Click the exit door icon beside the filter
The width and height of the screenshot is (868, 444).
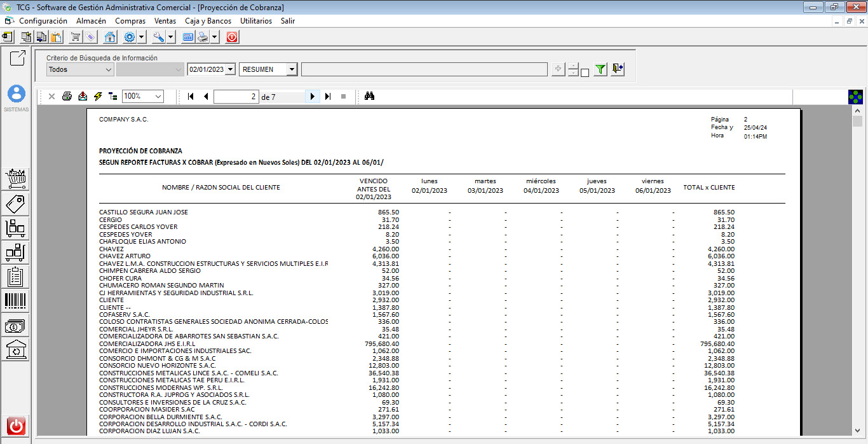click(x=618, y=70)
